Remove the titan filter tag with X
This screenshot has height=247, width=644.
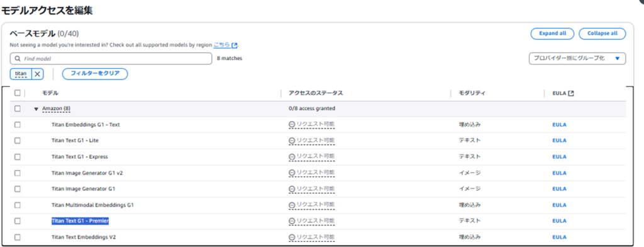coord(37,74)
